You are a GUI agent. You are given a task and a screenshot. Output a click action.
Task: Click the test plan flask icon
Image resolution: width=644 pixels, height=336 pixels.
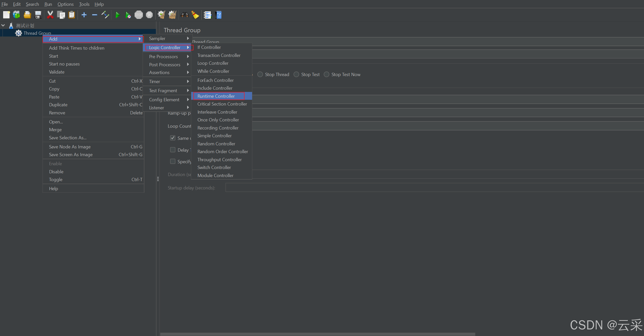tap(11, 25)
